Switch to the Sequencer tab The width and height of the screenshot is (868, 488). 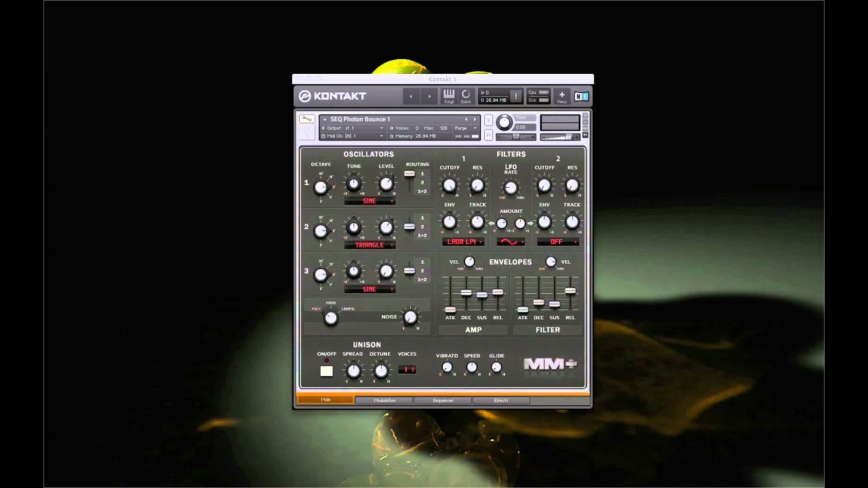tap(443, 401)
